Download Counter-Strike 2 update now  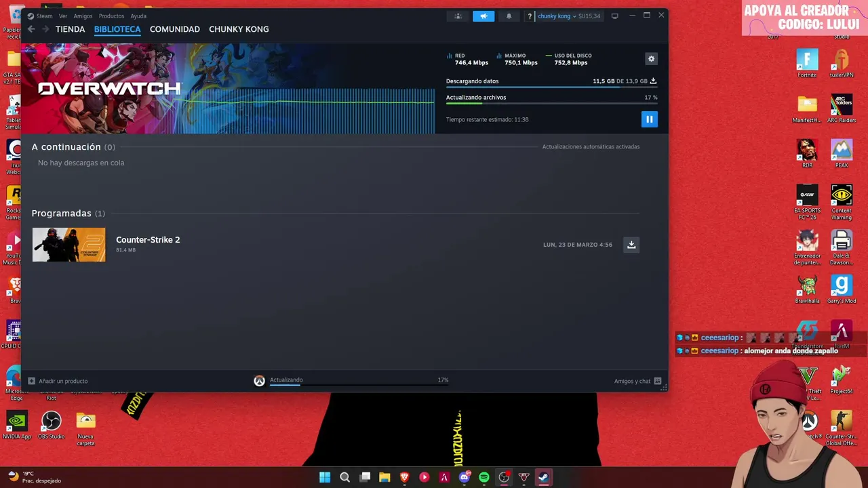click(631, 245)
